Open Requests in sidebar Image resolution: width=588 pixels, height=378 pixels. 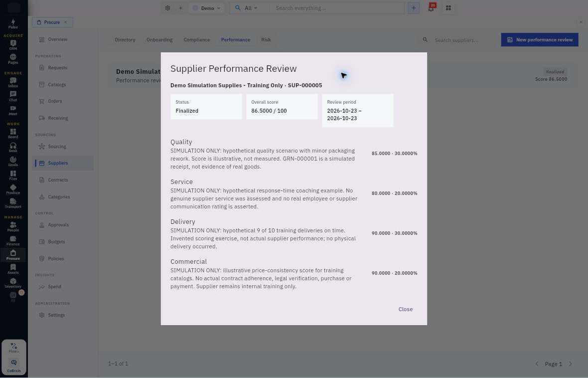click(x=63, y=68)
